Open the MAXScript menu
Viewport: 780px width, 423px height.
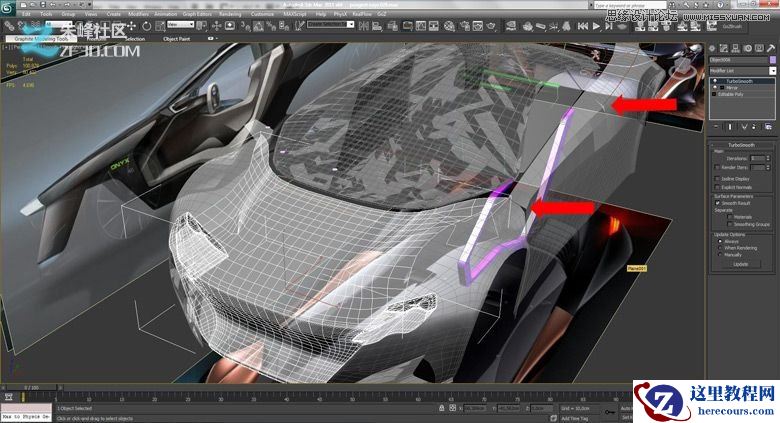(294, 14)
